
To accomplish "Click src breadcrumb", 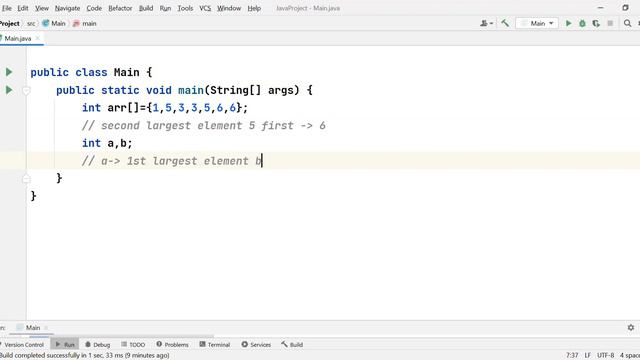I will pyautogui.click(x=31, y=24).
